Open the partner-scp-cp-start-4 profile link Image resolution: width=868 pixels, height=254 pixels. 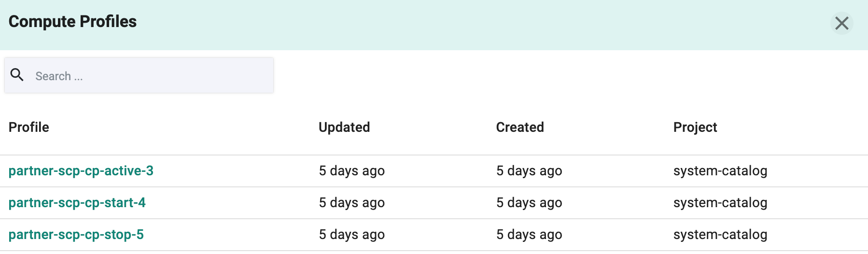pyautogui.click(x=77, y=203)
